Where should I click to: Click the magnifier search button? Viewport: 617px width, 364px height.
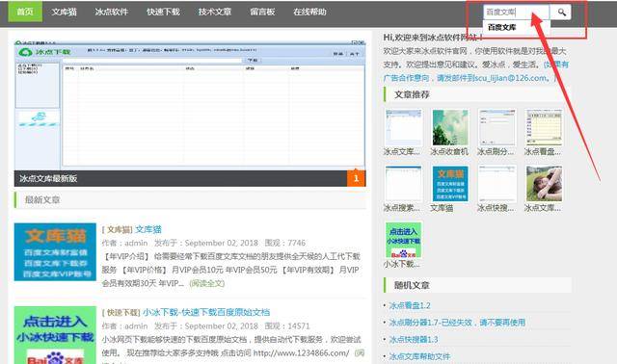(560, 13)
